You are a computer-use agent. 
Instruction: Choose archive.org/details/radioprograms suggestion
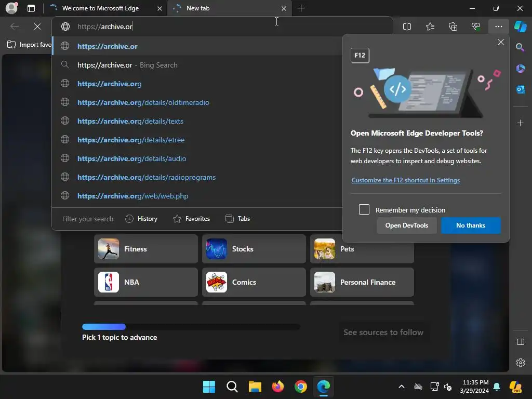(x=197, y=177)
